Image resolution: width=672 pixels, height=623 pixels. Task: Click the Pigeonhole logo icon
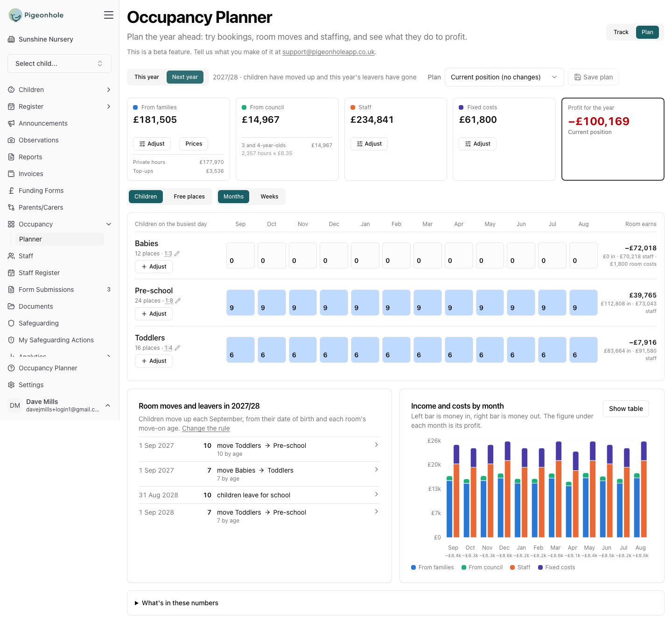click(15, 15)
